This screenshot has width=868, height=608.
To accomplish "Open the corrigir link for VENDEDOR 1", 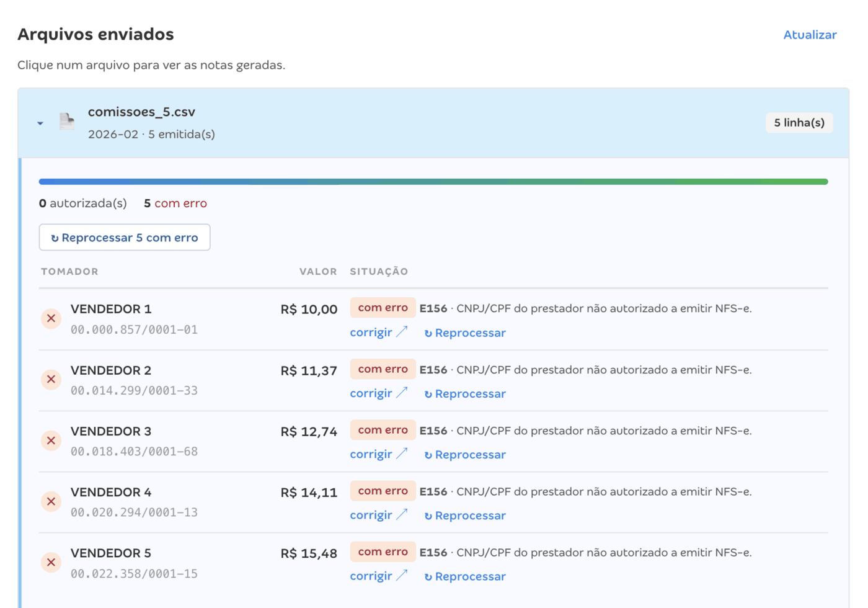I will click(379, 333).
